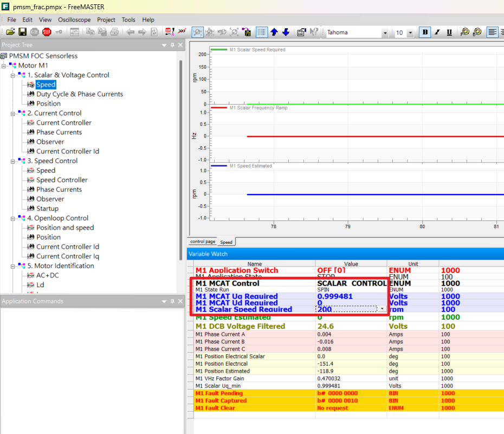The height and width of the screenshot is (434, 504).
Task: Click the Save floppy disk icon
Action: click(22, 32)
